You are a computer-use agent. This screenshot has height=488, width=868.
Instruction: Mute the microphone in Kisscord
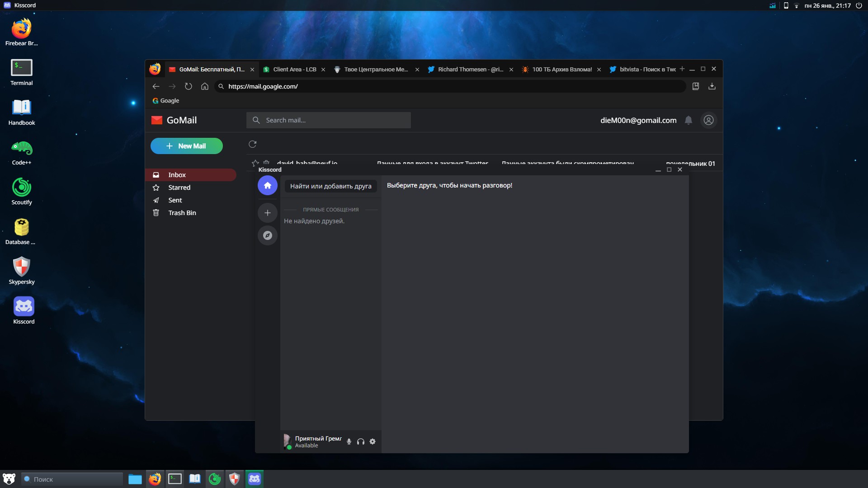pos(349,441)
